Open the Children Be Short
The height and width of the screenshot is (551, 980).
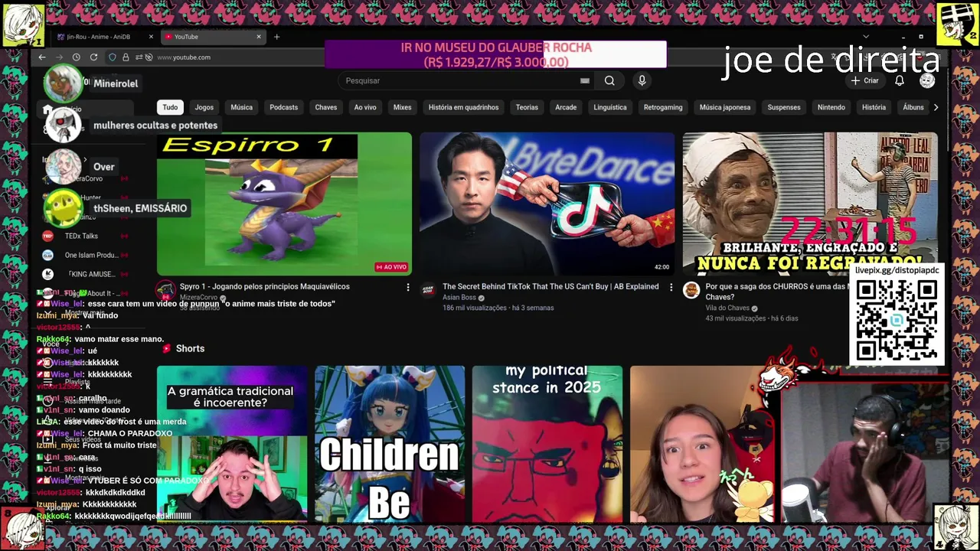(390, 445)
